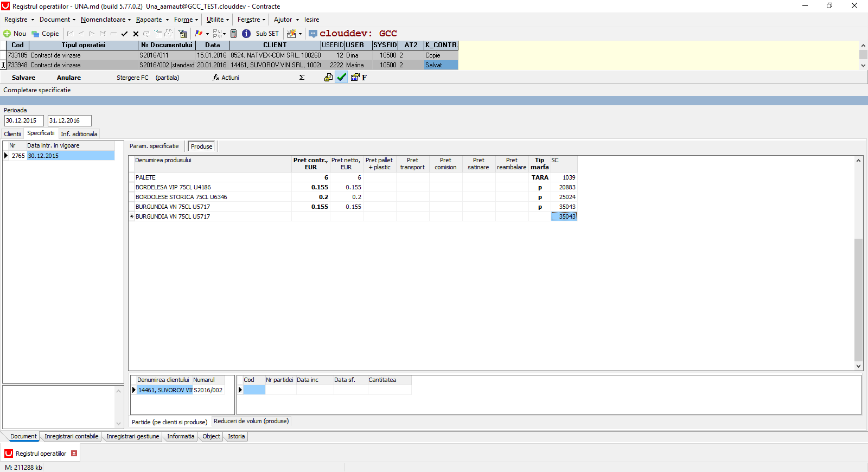Open the Inregistrari contabile bottom tab
The height and width of the screenshot is (472, 868).
pos(72,436)
